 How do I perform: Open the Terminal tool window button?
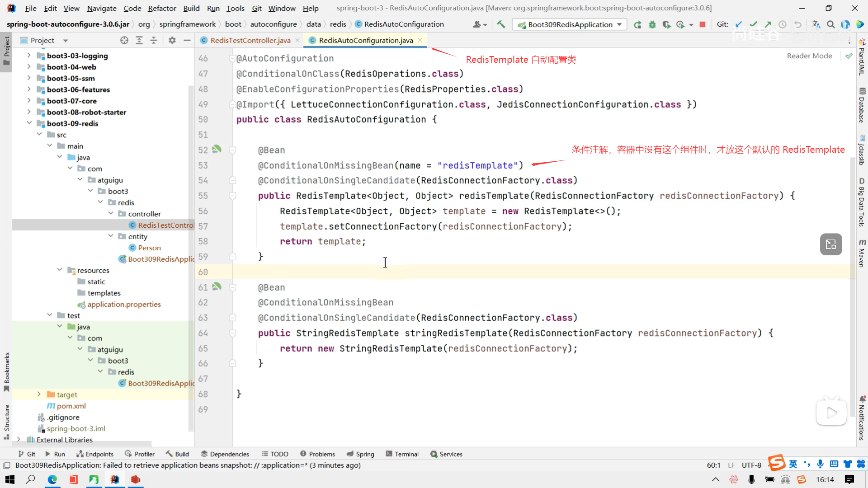[x=402, y=454]
